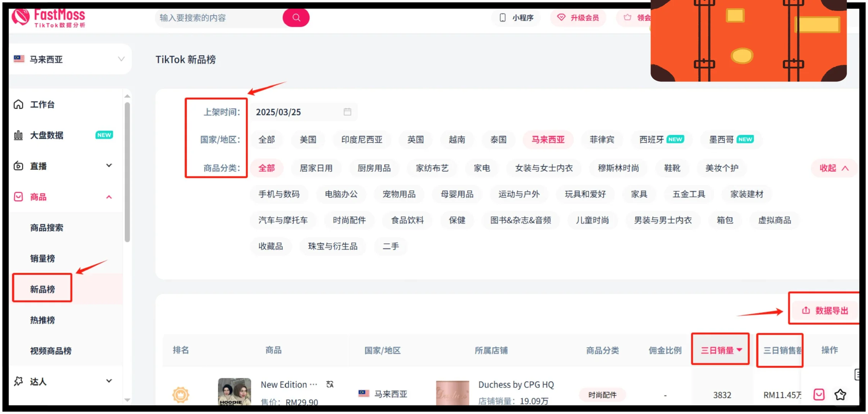Open the 马来西亚 country dropdown
Screen dimensions: 868x414
coord(70,59)
